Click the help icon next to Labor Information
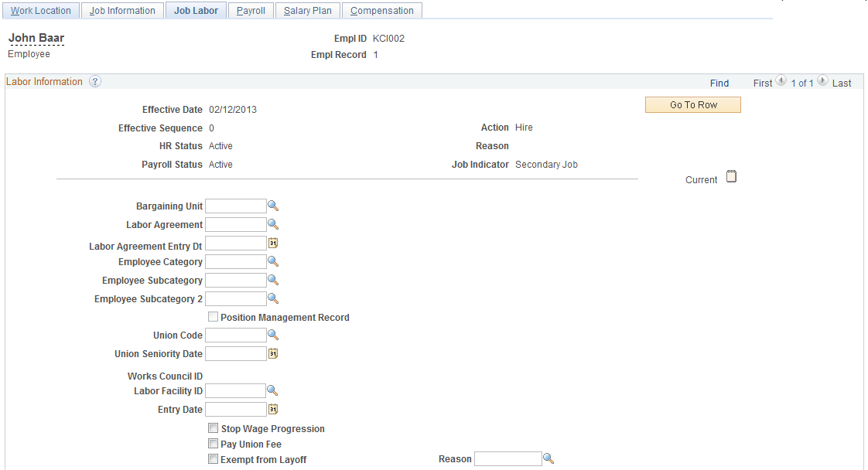This screenshot has height=470, width=868. click(x=94, y=81)
